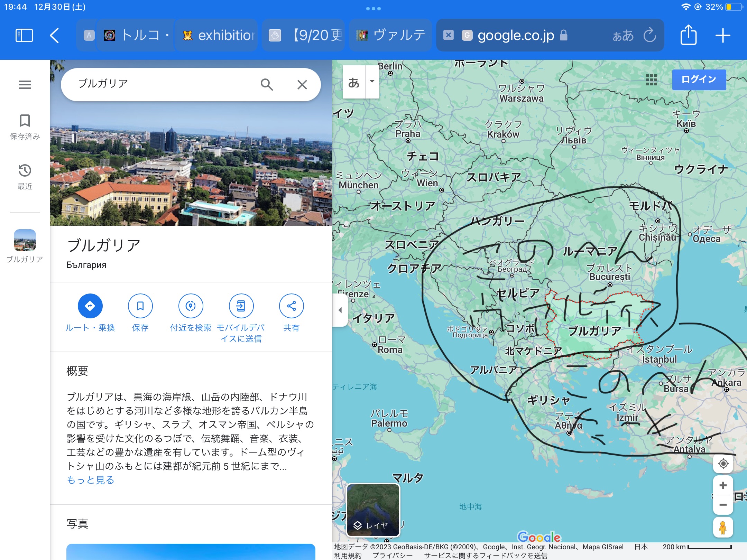747x560 pixels.
Task: Click the България subtitle text
Action: [x=86, y=265]
